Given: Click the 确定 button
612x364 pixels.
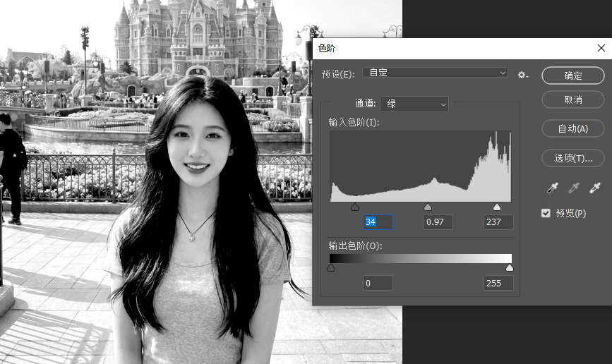Looking at the screenshot, I should click(572, 75).
